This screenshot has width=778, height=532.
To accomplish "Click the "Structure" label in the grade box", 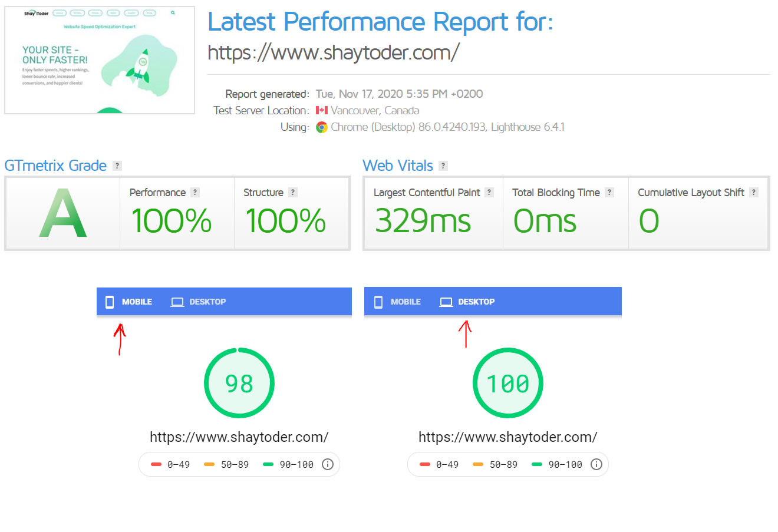I will tap(263, 193).
